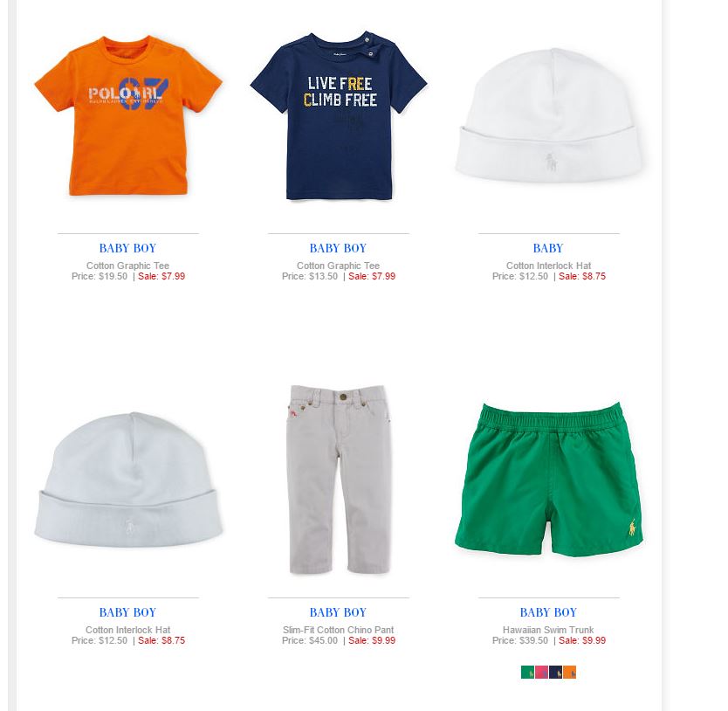Open Cotton Graphic Tee link priced $13.50

coord(338,266)
